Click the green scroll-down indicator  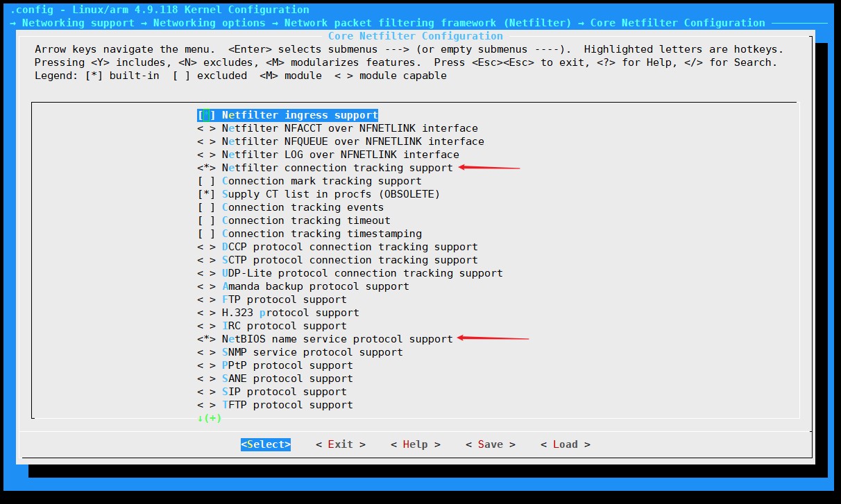tap(210, 418)
